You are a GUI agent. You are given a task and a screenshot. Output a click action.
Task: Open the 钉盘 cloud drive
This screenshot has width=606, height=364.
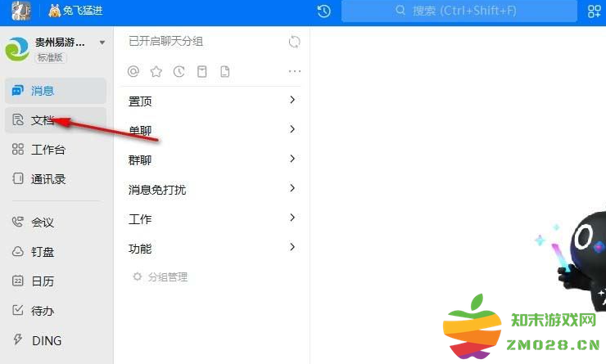(x=55, y=252)
